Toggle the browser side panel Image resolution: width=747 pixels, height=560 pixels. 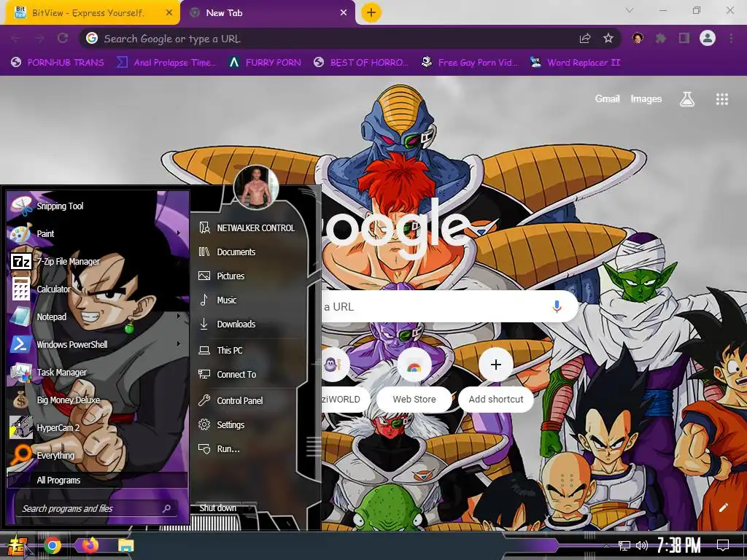coord(684,38)
